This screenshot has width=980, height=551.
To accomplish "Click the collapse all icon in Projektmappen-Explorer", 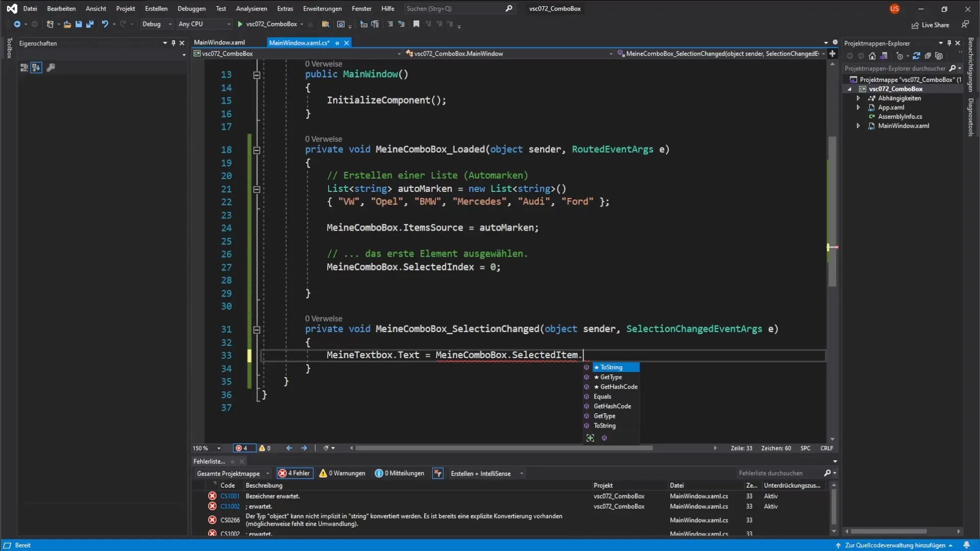I will point(928,56).
